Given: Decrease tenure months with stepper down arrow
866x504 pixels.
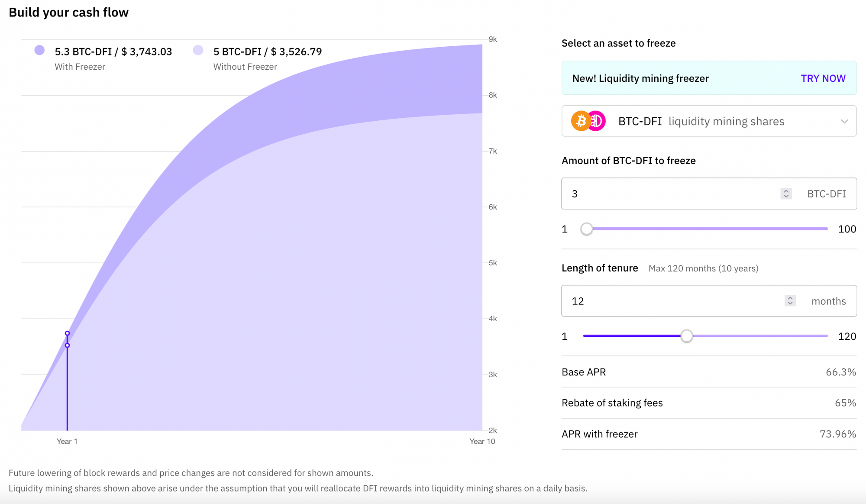Looking at the screenshot, I should click(790, 304).
